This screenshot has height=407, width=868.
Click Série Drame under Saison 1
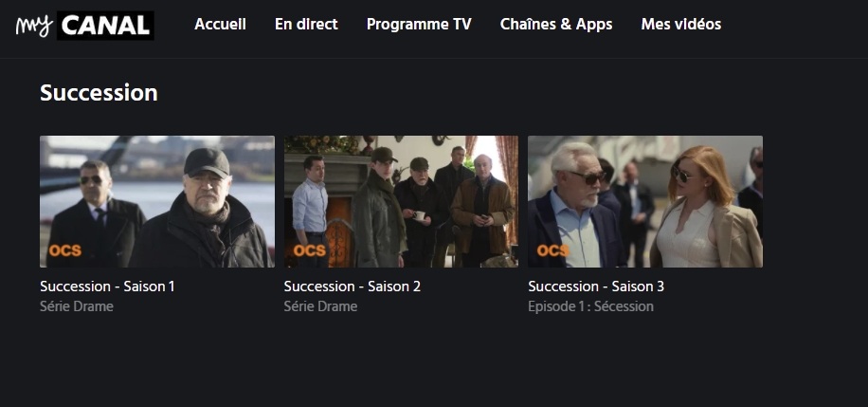click(x=77, y=306)
